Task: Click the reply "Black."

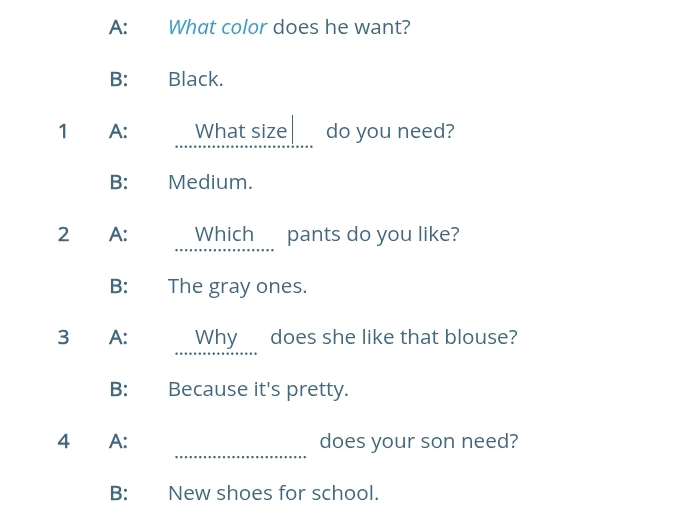Action: 196,80
